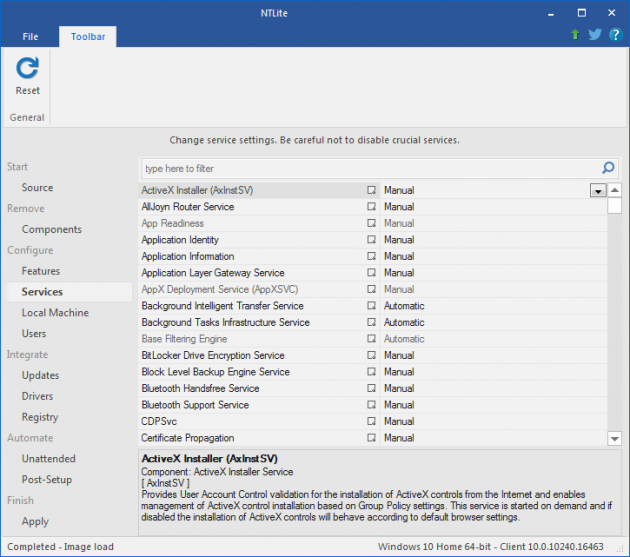
Task: Click the green update arrow icon
Action: [x=575, y=35]
